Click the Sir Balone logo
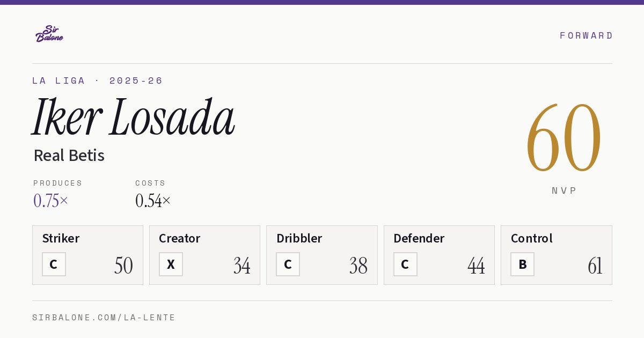This screenshot has width=644, height=338. pyautogui.click(x=49, y=34)
